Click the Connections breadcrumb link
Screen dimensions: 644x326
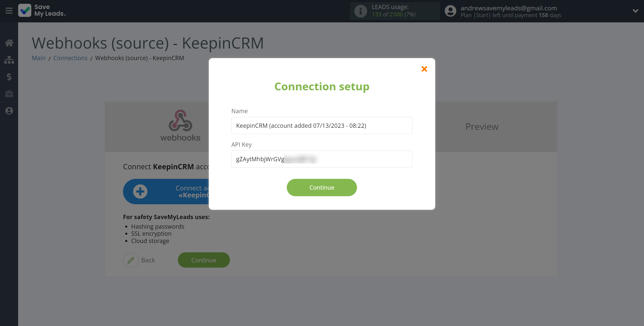pyautogui.click(x=70, y=57)
